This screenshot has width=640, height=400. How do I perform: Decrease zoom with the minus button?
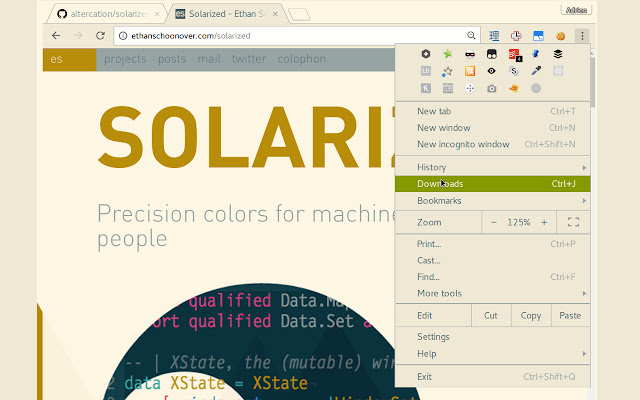click(494, 222)
